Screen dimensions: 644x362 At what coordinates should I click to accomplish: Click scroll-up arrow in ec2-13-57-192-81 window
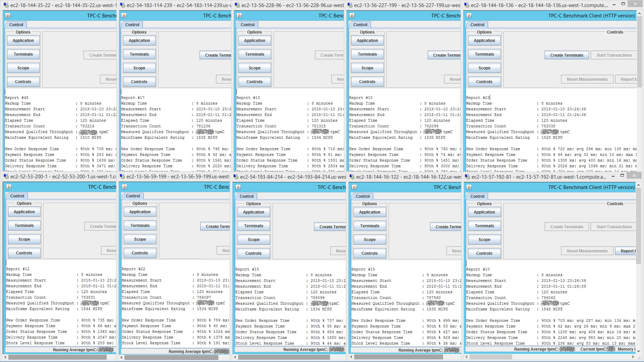638,185
